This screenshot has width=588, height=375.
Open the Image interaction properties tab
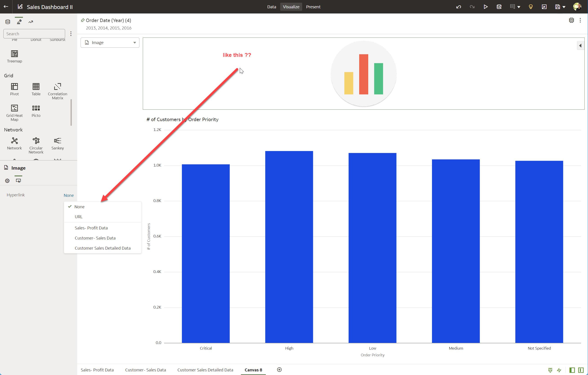tap(18, 181)
